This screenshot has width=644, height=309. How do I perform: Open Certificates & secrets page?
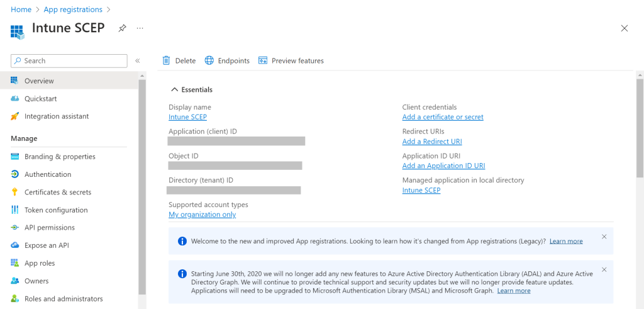69,192
